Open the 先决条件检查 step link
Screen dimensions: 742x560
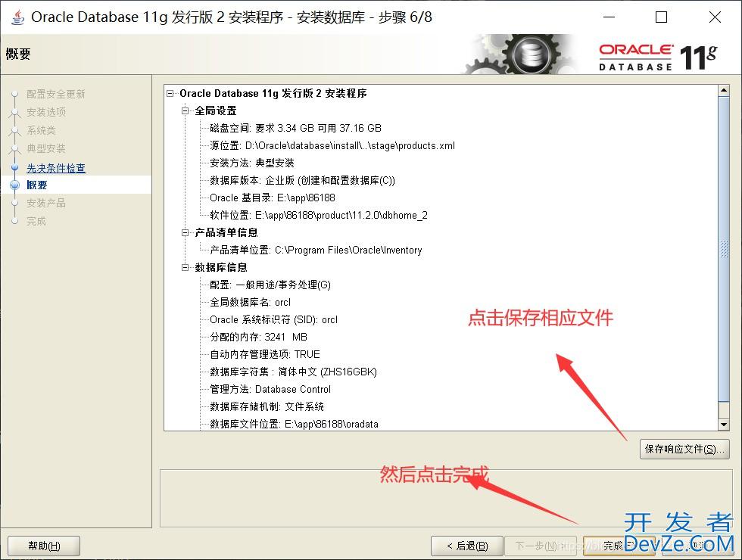click(56, 168)
